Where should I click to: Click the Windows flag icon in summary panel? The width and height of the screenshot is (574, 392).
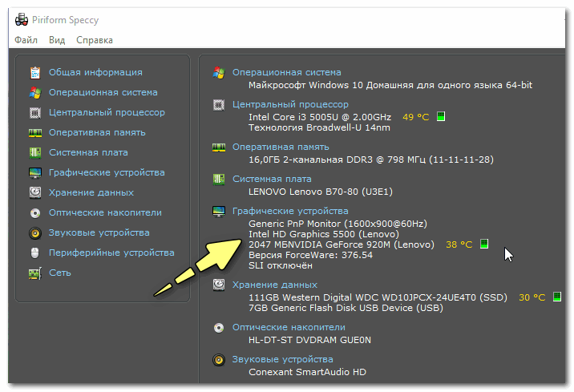coord(219,72)
